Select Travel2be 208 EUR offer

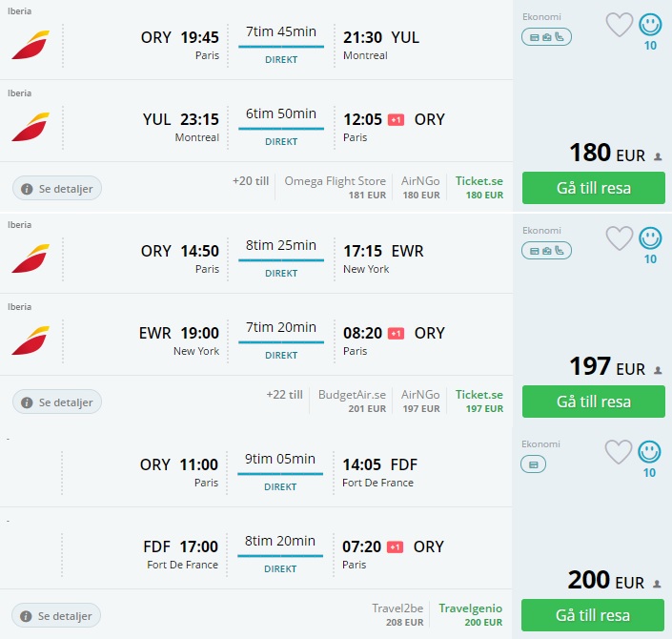[397, 614]
